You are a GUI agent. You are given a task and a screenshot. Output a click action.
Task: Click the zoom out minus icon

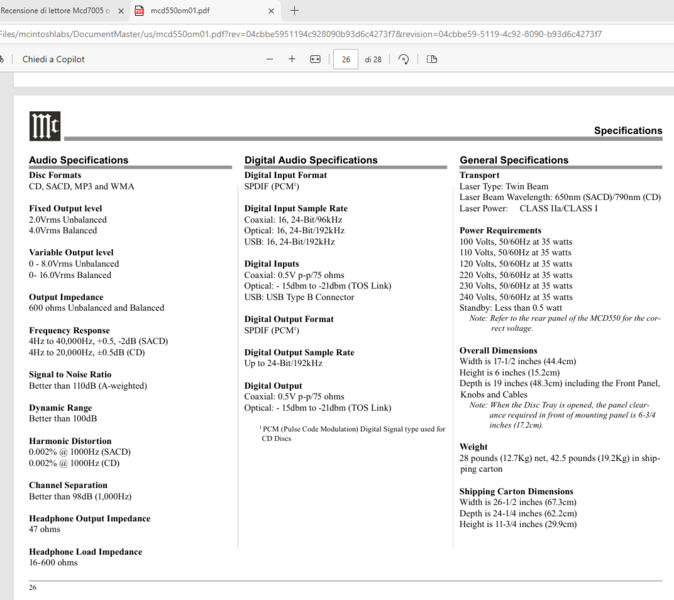click(270, 59)
